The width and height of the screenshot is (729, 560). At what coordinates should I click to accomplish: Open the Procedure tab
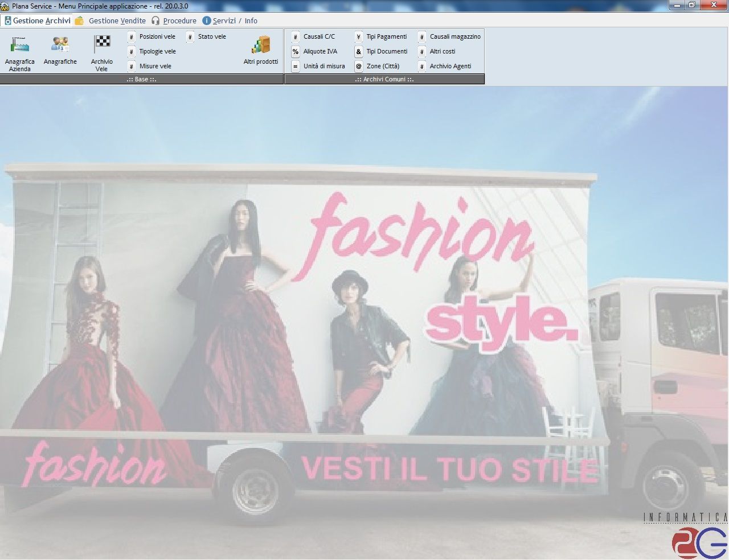174,20
